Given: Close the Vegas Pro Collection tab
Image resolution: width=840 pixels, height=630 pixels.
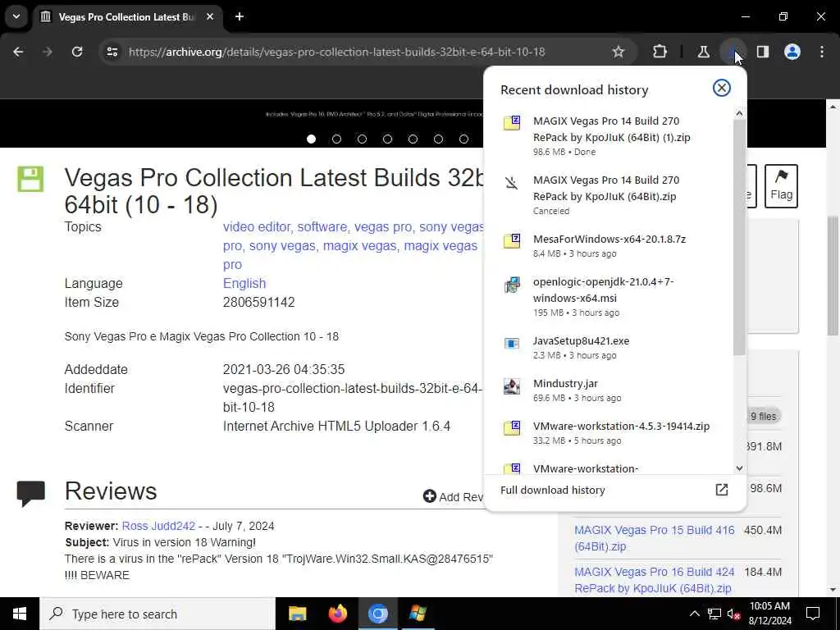Looking at the screenshot, I should (210, 16).
